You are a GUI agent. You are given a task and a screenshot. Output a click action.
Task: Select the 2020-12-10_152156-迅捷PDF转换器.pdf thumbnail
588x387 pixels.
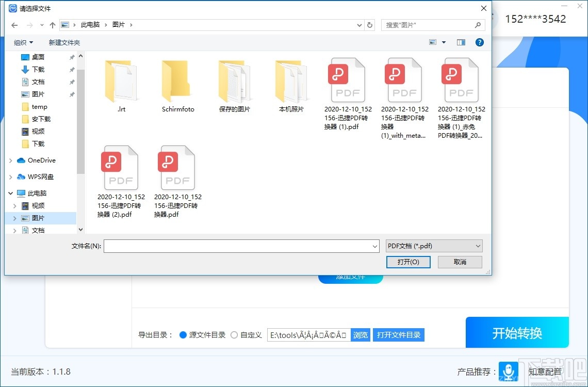177,168
